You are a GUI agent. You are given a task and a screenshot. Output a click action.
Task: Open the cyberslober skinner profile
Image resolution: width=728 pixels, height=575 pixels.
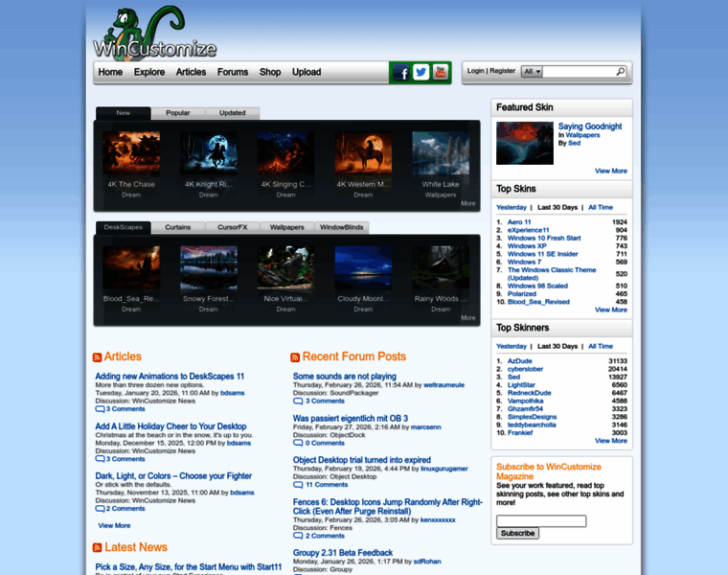tap(525, 369)
